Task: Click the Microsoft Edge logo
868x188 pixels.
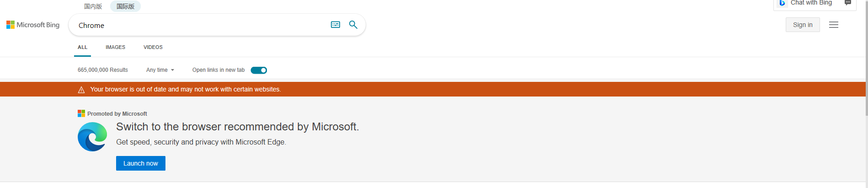Action: pyautogui.click(x=92, y=137)
